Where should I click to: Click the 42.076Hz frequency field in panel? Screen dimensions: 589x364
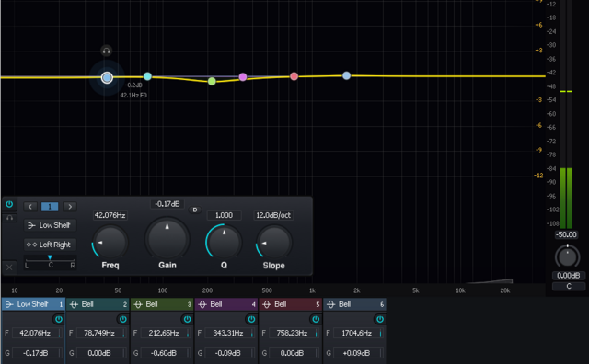(110, 215)
